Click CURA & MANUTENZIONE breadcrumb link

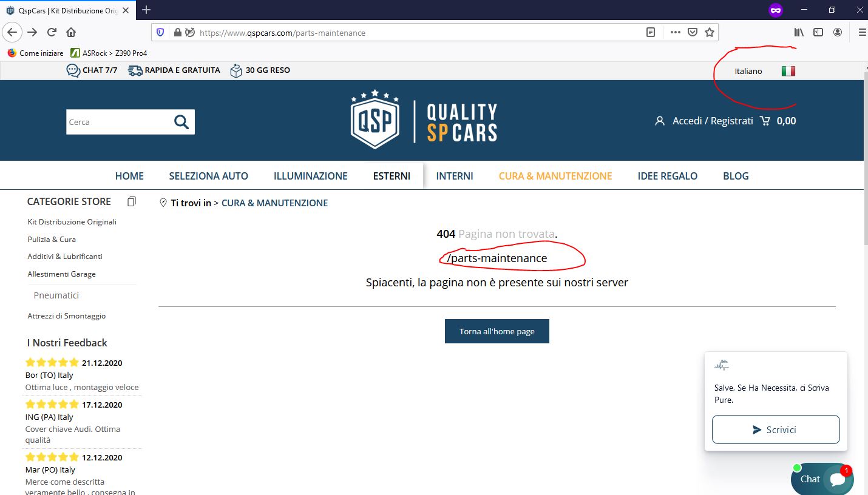tap(274, 203)
